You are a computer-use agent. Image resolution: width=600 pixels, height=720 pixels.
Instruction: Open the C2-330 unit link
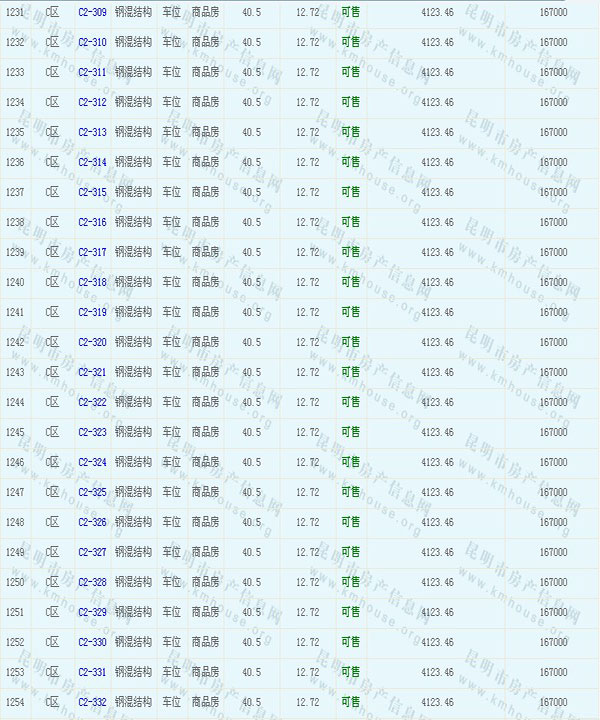(92, 642)
